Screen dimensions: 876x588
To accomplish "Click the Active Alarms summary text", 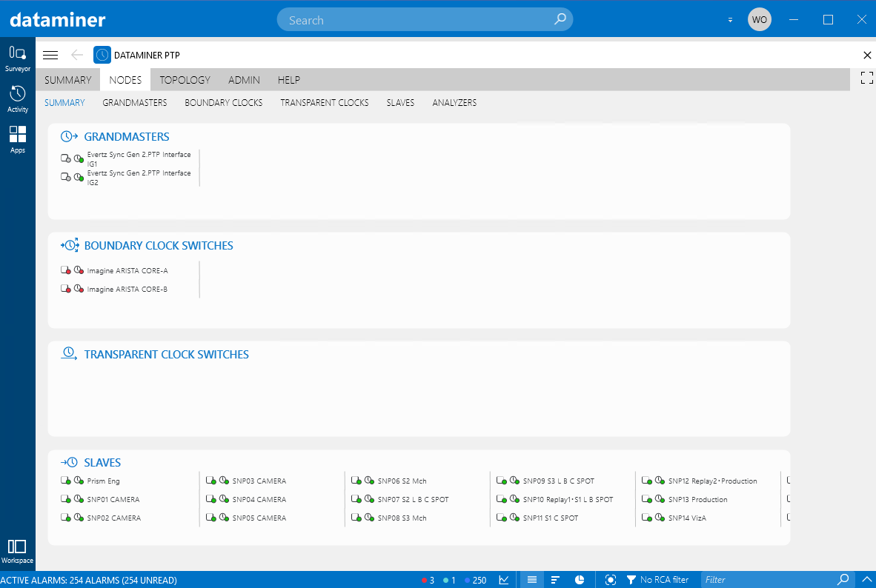I will (x=89, y=580).
